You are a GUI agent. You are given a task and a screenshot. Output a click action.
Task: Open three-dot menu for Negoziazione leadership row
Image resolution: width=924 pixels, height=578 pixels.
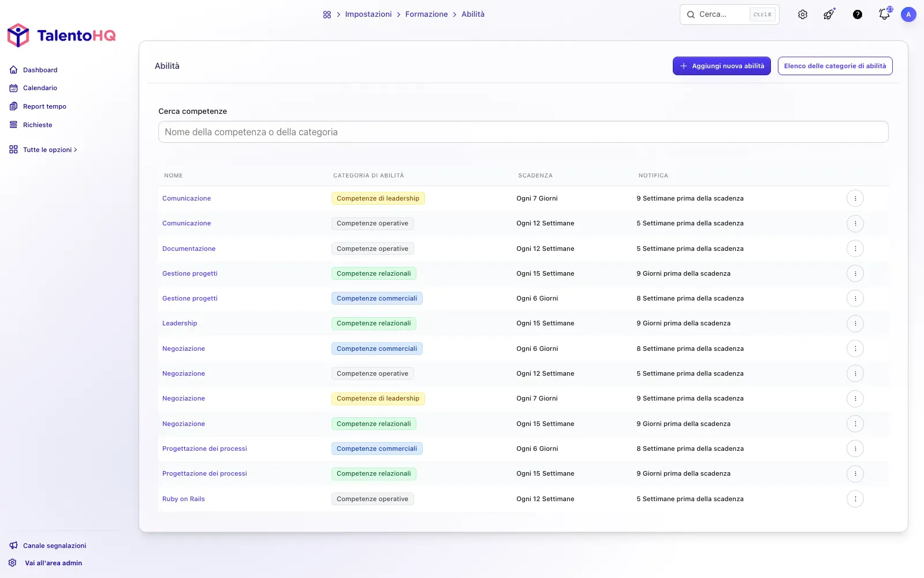[x=855, y=398]
